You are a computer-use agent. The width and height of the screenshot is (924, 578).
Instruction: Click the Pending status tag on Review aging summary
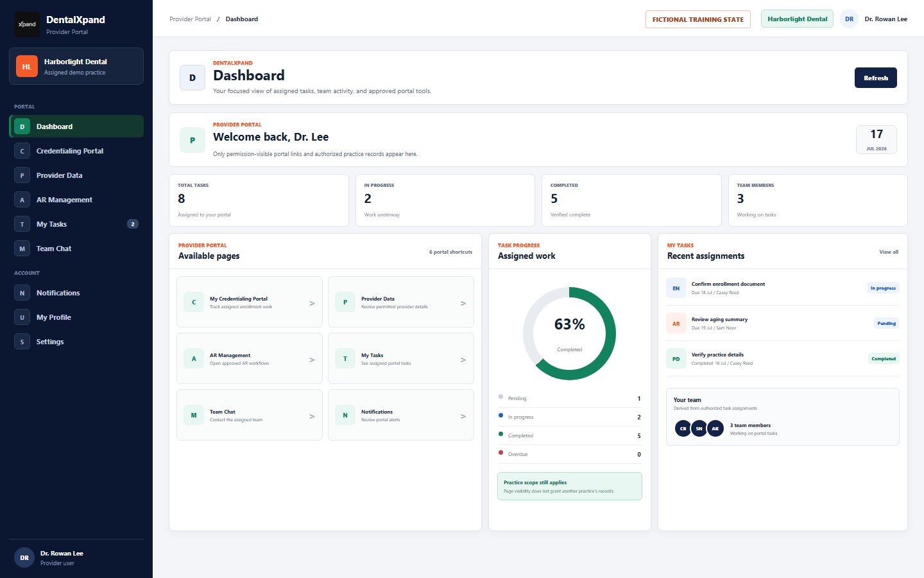[886, 324]
